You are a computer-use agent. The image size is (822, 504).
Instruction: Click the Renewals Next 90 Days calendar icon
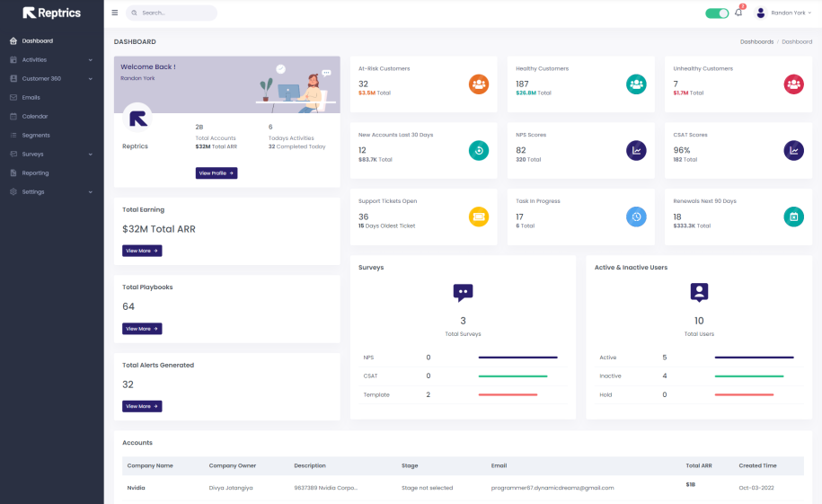[x=793, y=217]
